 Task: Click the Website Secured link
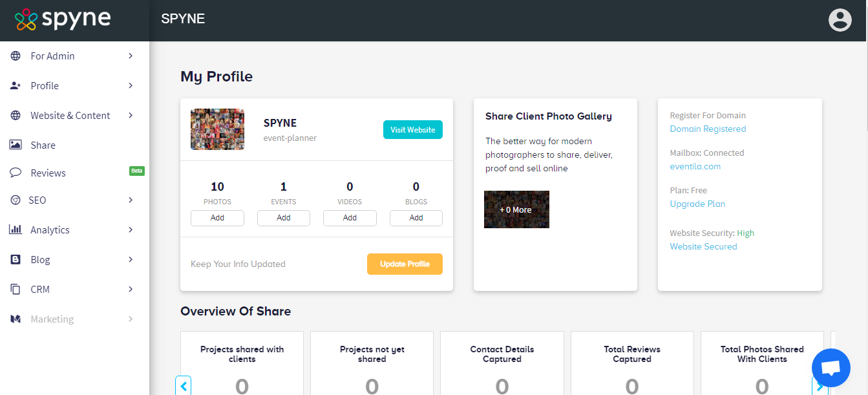[703, 246]
